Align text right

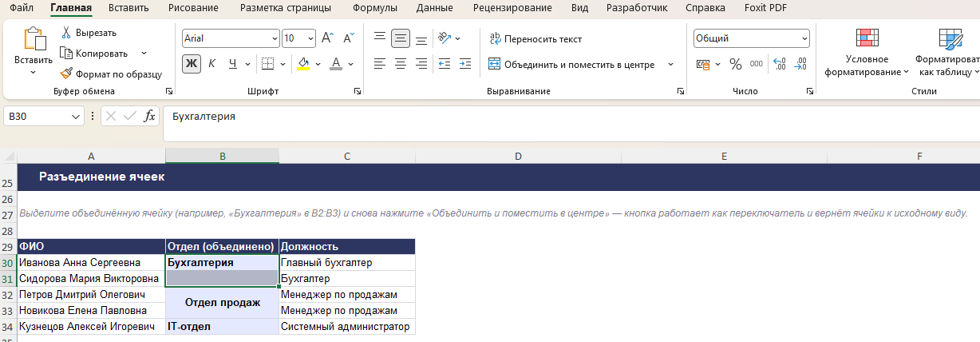pyautogui.click(x=421, y=64)
